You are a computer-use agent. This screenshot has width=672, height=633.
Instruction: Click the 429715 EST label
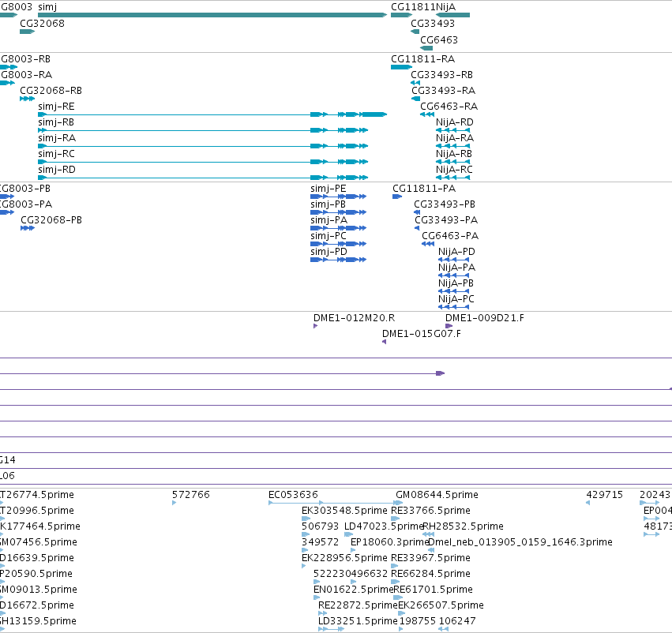604,495
